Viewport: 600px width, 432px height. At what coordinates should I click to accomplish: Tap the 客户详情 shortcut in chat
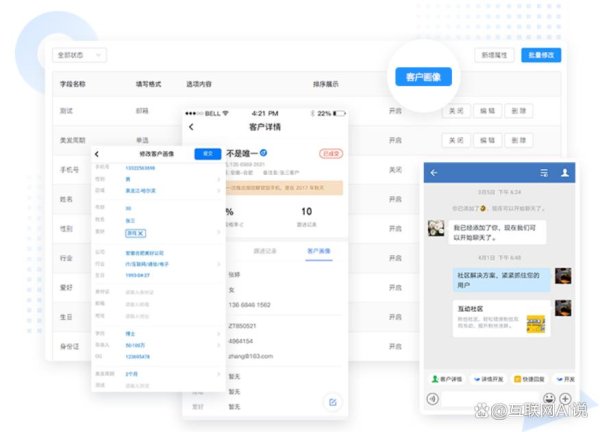point(447,379)
